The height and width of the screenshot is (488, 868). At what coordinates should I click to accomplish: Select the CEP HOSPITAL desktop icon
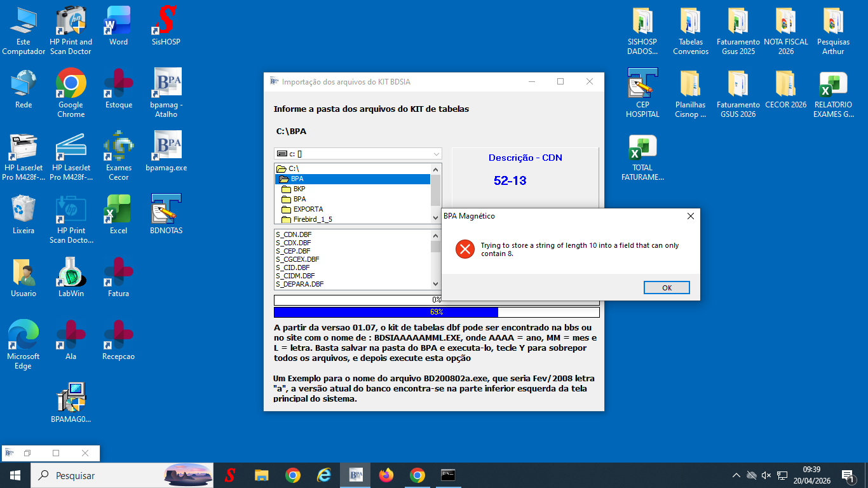tap(642, 93)
